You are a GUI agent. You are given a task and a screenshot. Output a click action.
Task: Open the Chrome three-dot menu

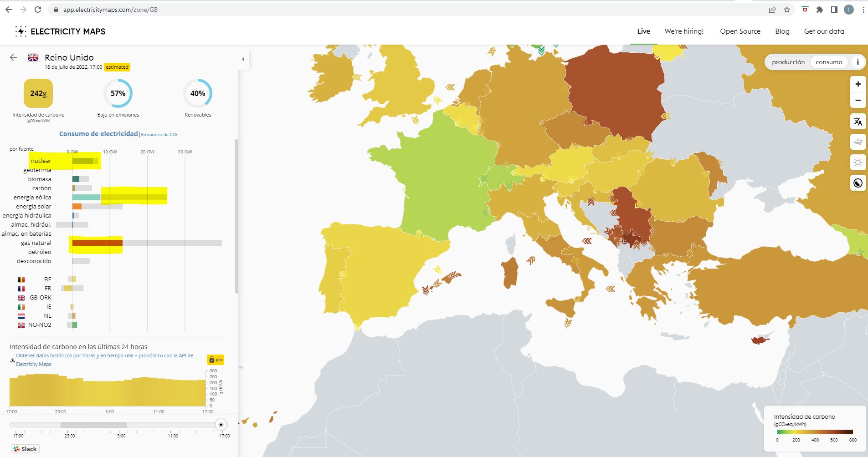863,10
